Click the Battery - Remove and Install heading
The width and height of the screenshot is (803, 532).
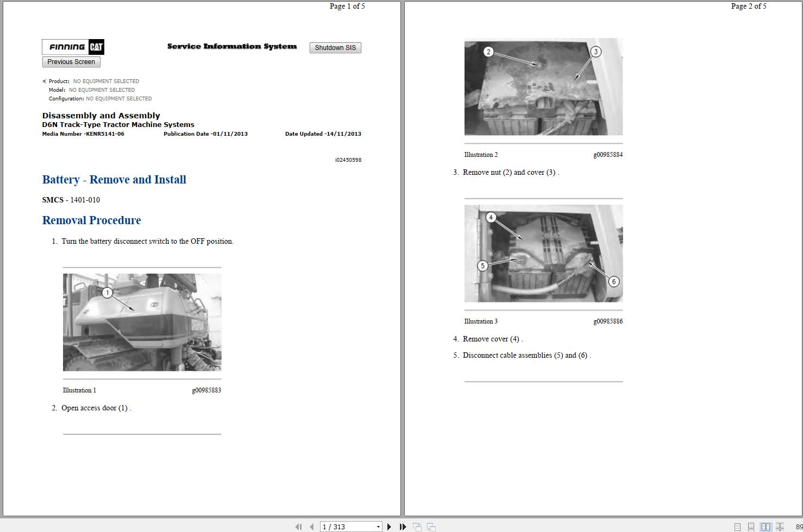pyautogui.click(x=114, y=180)
